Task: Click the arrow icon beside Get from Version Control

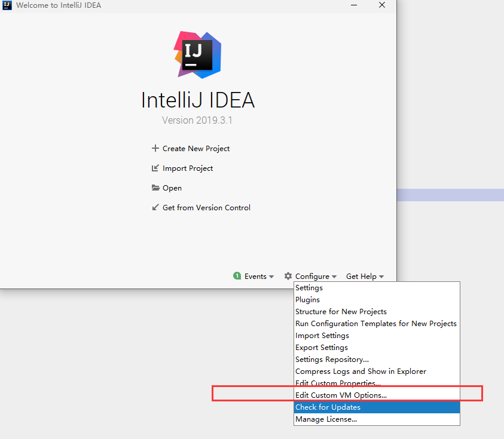Action: pos(155,207)
